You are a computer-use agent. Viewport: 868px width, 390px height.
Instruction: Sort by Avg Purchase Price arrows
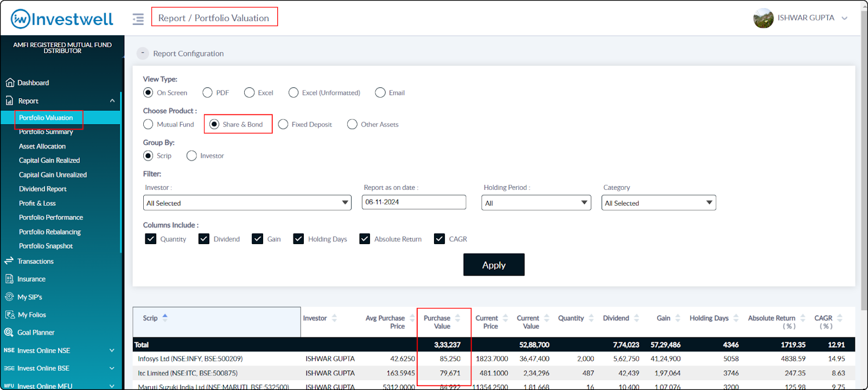point(412,318)
